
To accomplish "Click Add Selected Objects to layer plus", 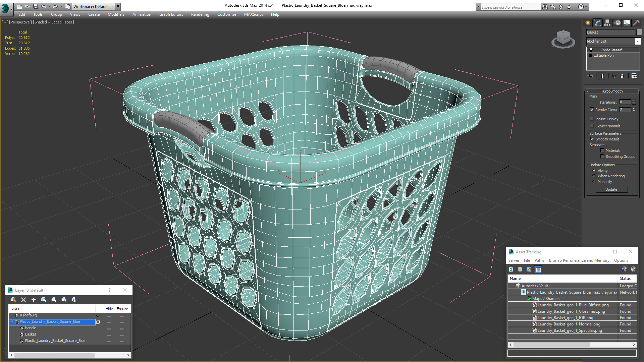I will pos(33,300).
